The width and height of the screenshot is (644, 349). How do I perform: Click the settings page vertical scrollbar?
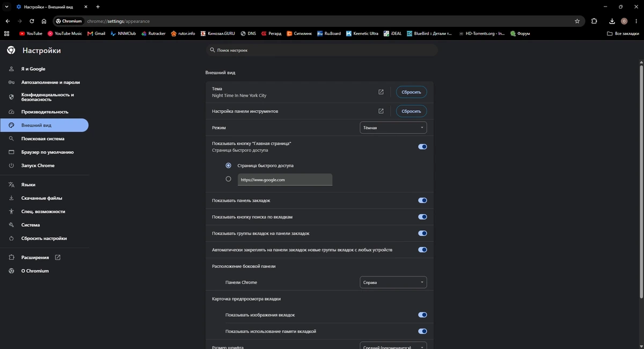tap(641, 180)
